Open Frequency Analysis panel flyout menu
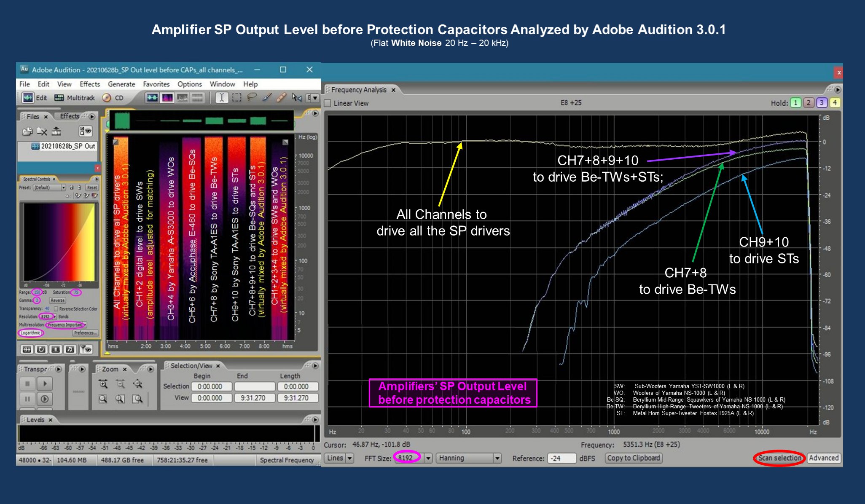Image resolution: width=865 pixels, height=504 pixels. 837,89
